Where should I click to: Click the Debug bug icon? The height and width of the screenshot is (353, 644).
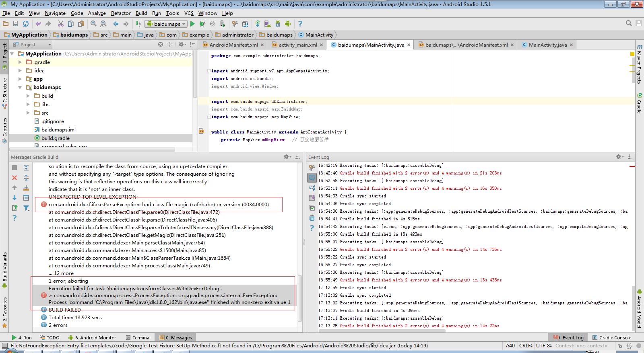[202, 24]
